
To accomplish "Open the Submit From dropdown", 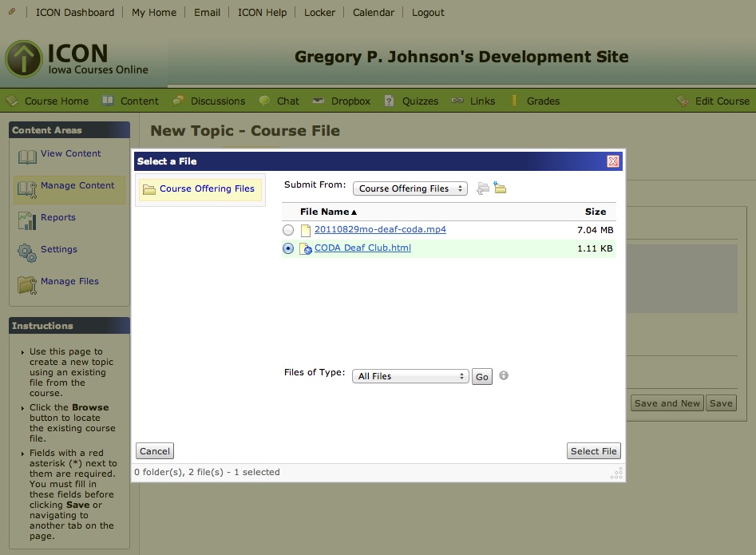I will [x=410, y=188].
